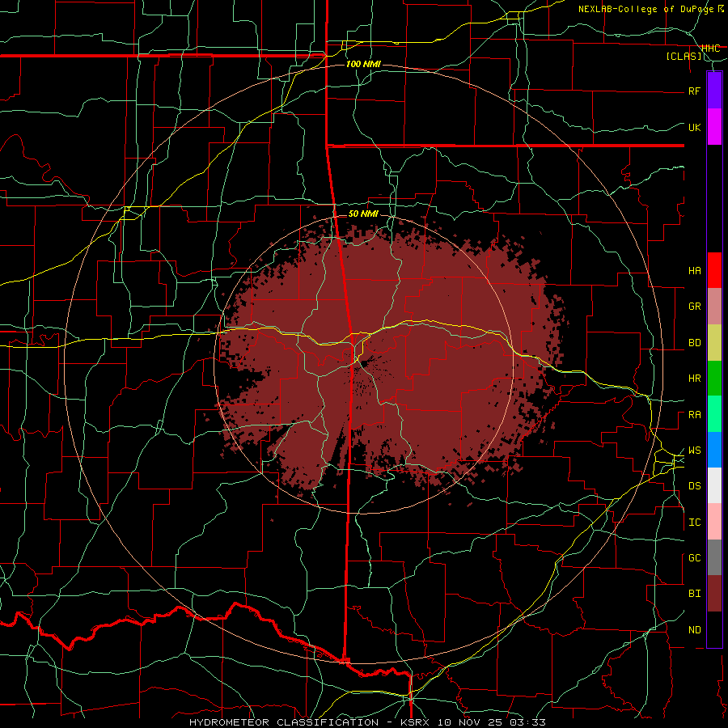Click the 'HA' legend label
This screenshot has width=728, height=728.
coord(695,271)
